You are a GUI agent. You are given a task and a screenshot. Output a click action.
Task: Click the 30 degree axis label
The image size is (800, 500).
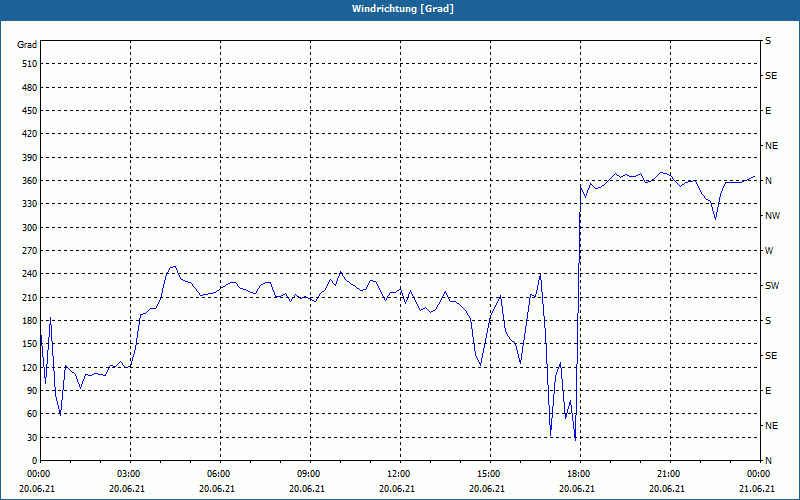32,437
